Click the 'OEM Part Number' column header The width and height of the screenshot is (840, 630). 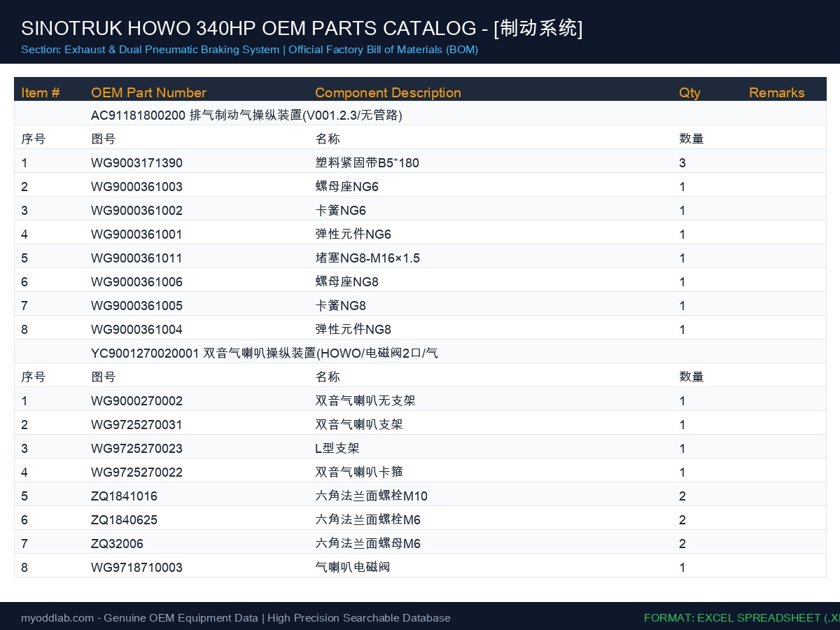pyautogui.click(x=148, y=92)
